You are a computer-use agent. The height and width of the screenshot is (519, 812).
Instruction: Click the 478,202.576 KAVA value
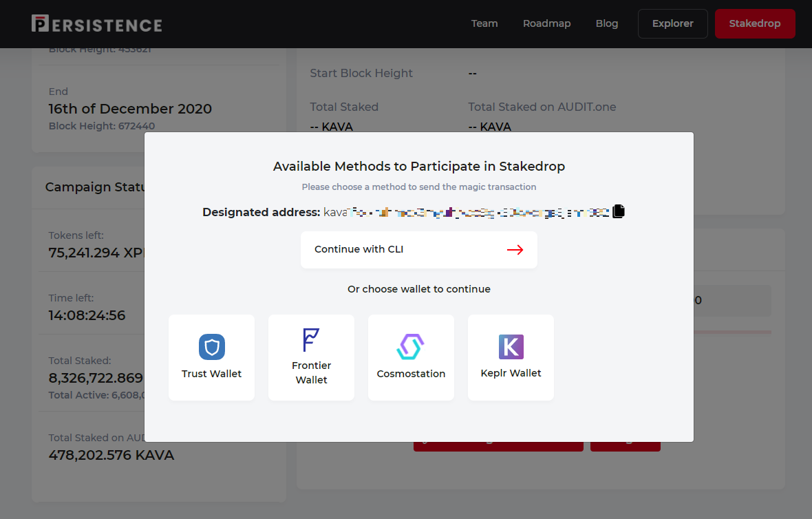coord(111,455)
